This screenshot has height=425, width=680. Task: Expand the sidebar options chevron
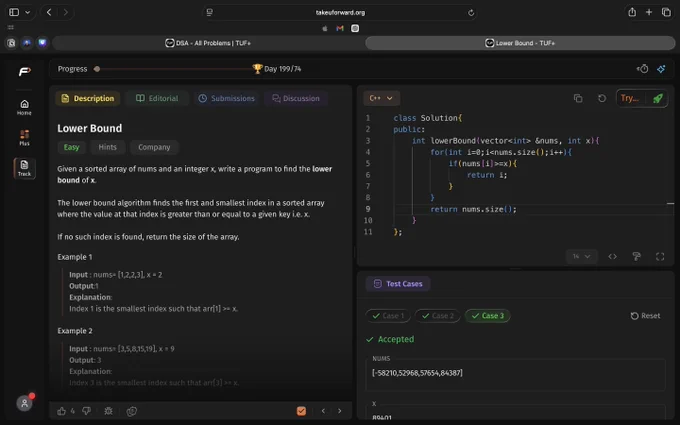[x=28, y=12]
